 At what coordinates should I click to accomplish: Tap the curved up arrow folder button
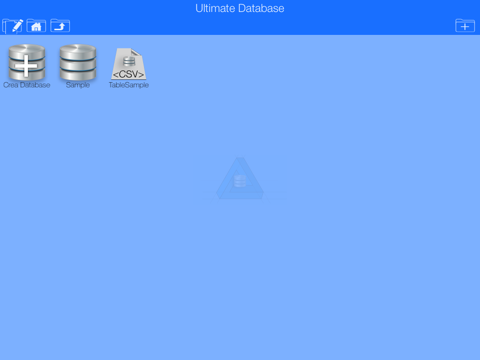coord(60,26)
